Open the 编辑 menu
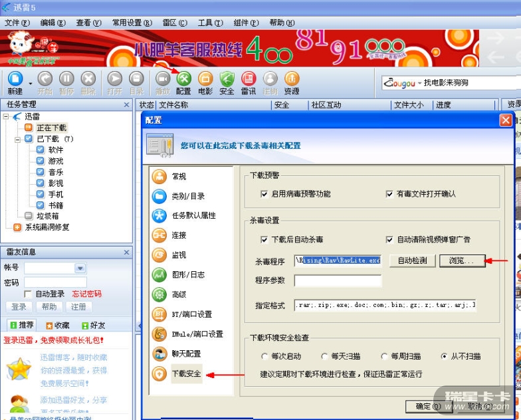The width and height of the screenshot is (521, 420). click(x=53, y=23)
